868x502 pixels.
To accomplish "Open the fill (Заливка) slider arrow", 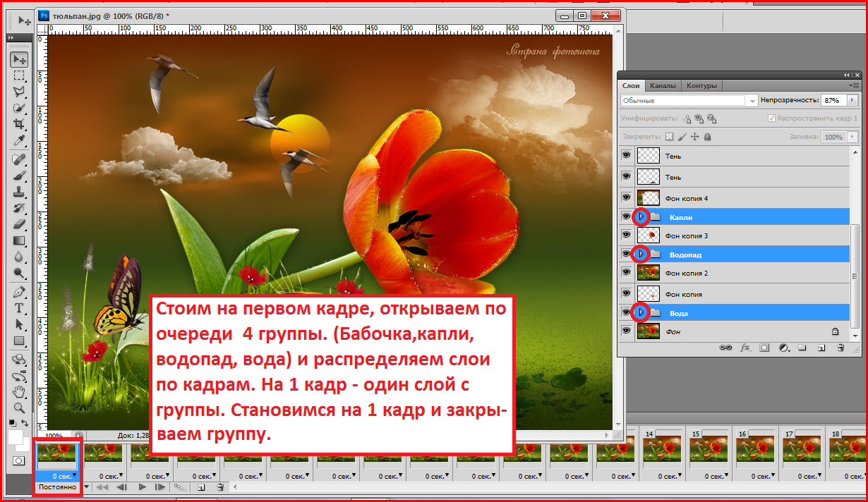I will click(851, 137).
